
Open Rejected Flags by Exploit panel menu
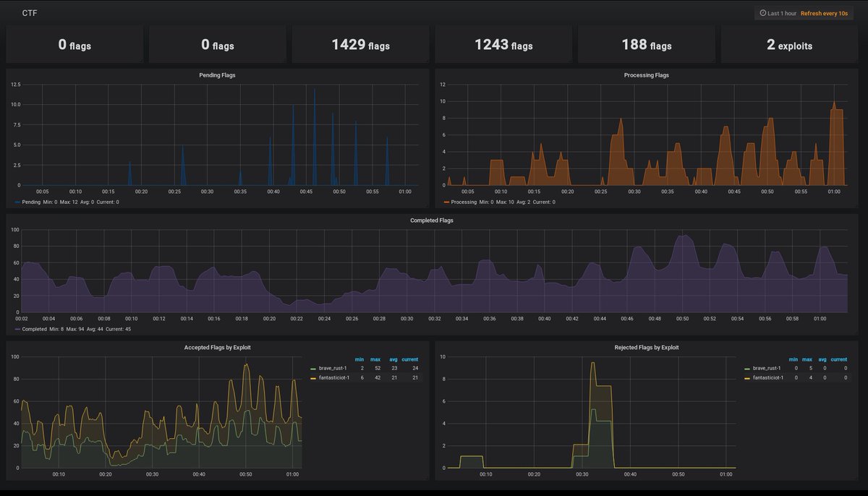click(x=646, y=347)
